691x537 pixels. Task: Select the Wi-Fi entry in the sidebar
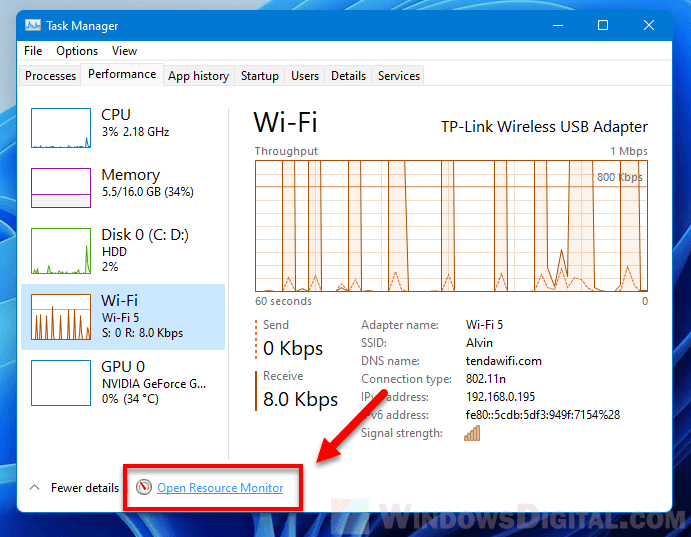pos(123,316)
